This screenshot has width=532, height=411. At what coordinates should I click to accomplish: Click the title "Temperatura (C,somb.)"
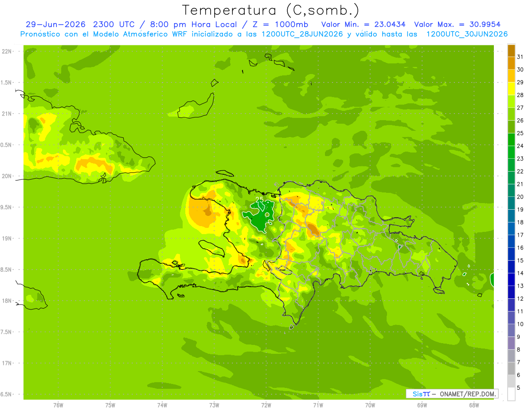coord(270,10)
